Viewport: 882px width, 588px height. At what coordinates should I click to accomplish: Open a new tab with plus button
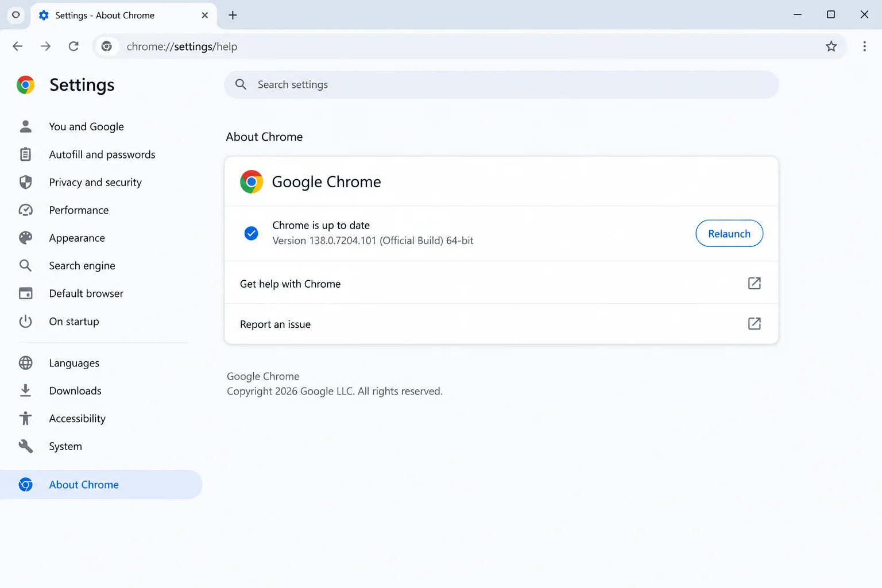coord(233,16)
